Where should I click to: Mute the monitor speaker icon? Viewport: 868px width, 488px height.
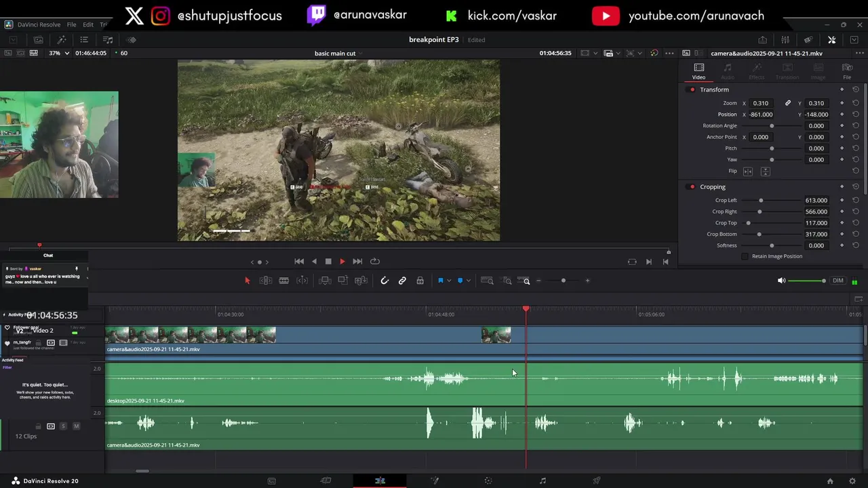point(781,281)
